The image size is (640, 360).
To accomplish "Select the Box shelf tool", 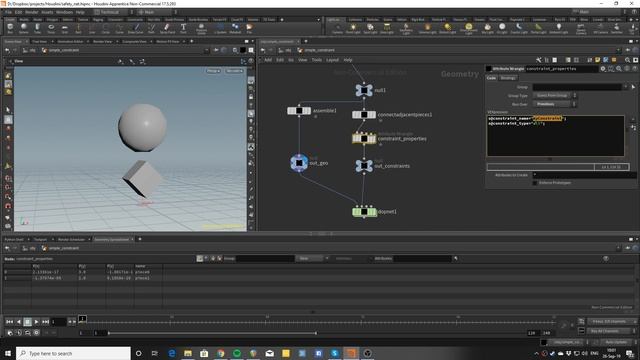I will tap(10, 28).
